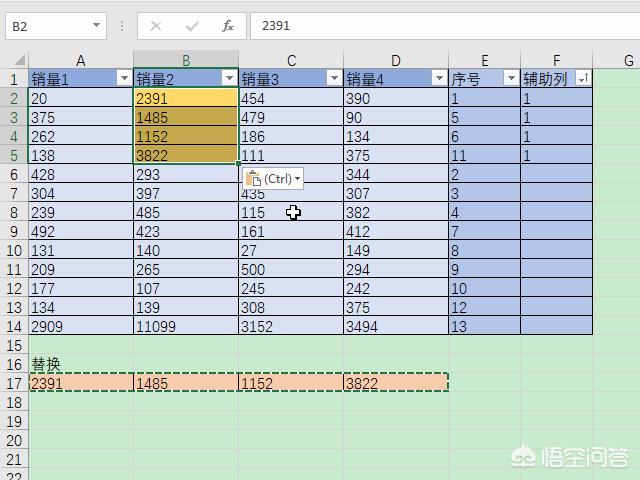Select row 20 header
The height and width of the screenshot is (480, 640).
click(x=14, y=440)
